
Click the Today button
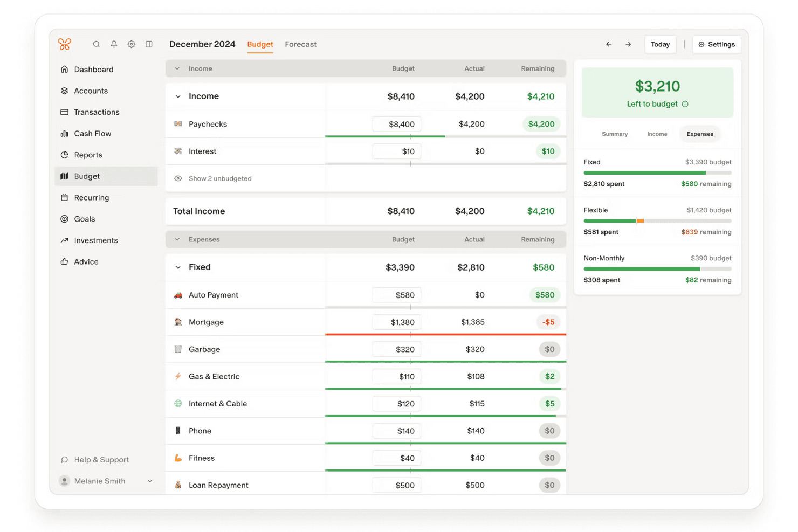660,44
